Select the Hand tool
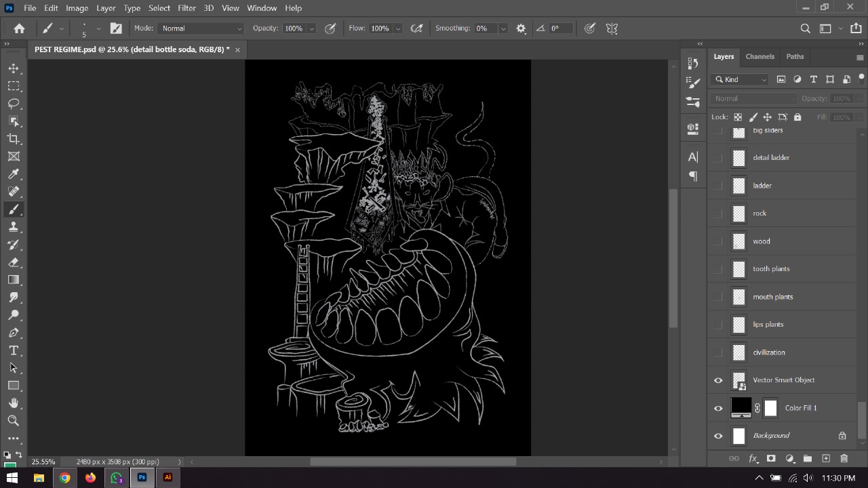Image resolution: width=868 pixels, height=488 pixels. [x=13, y=403]
